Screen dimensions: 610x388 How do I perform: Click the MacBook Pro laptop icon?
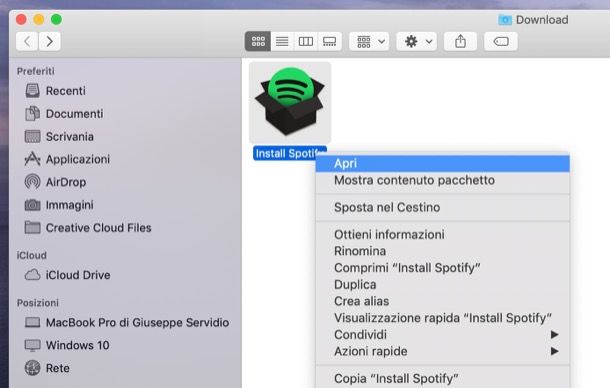[x=32, y=322]
